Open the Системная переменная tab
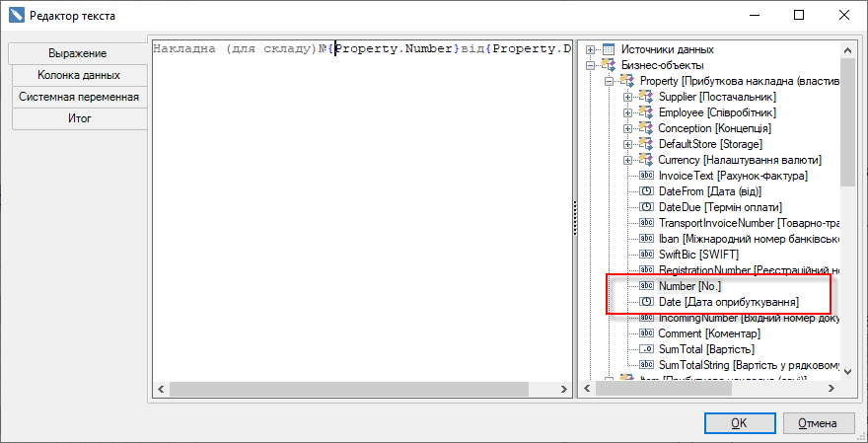The image size is (868, 443). click(x=79, y=97)
